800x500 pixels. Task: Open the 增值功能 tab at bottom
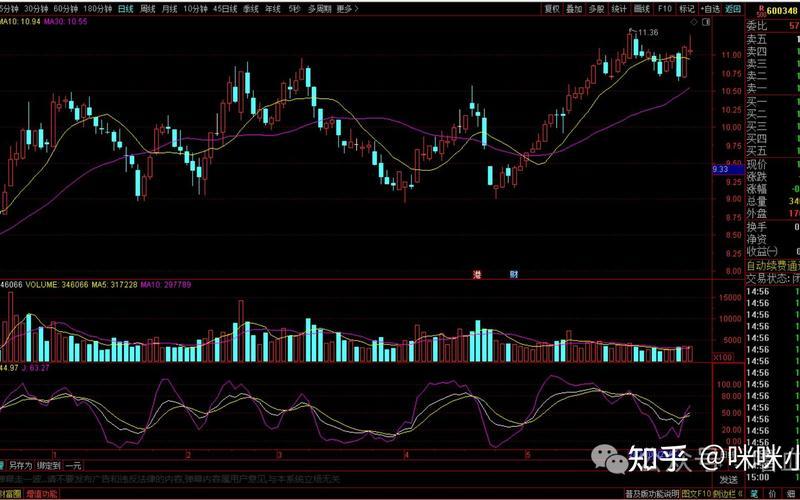coord(42,494)
